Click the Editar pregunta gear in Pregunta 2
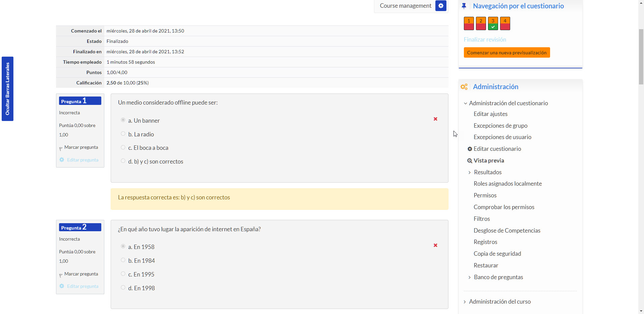 [62, 286]
